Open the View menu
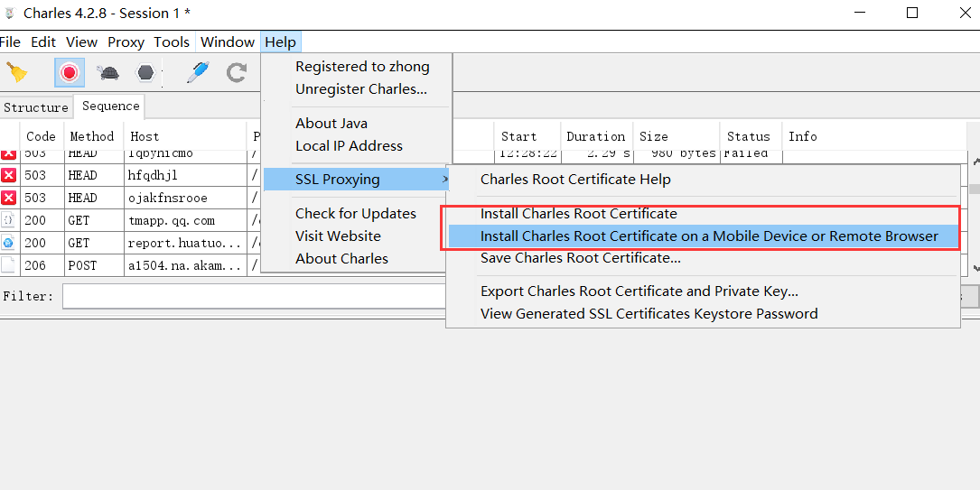980x490 pixels. tap(82, 42)
